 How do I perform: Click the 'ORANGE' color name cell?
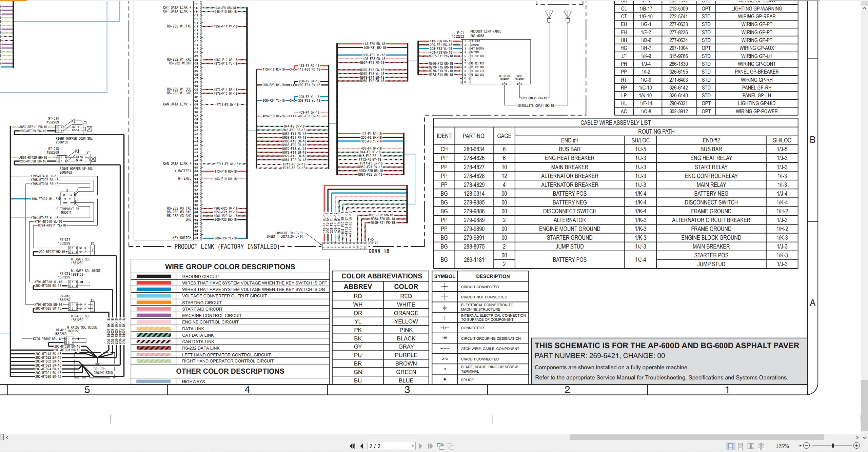point(406,313)
